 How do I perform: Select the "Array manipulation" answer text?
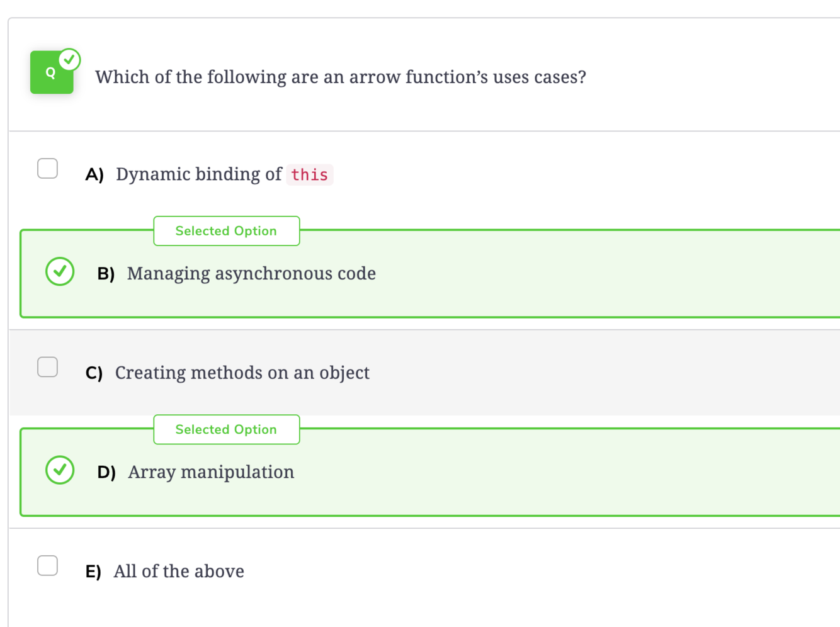coord(211,472)
